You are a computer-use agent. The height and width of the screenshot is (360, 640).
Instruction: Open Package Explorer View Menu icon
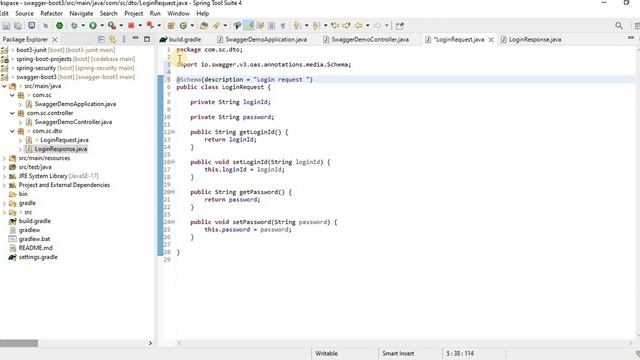124,39
